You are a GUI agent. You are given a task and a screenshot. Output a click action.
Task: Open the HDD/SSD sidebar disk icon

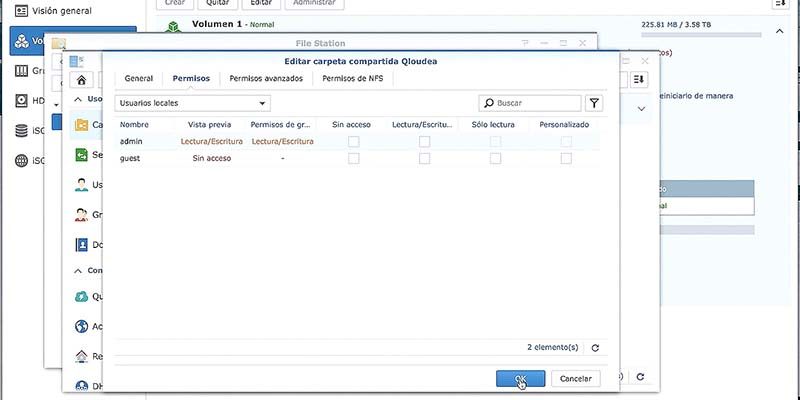pos(21,101)
